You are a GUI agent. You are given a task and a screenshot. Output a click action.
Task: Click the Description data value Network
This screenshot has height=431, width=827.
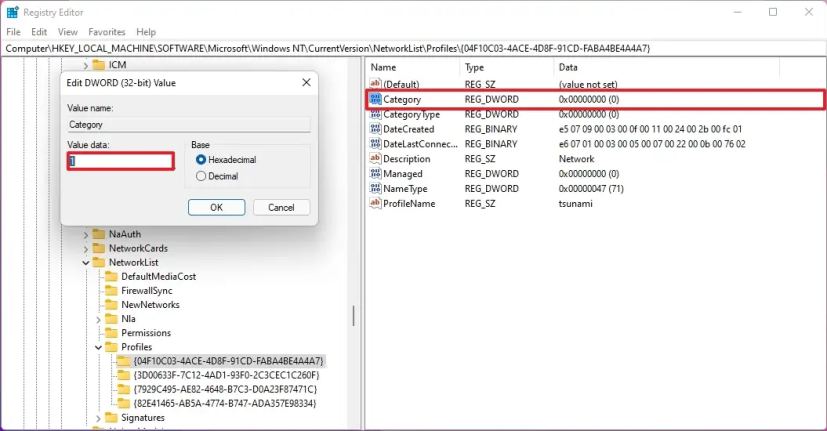(x=576, y=158)
